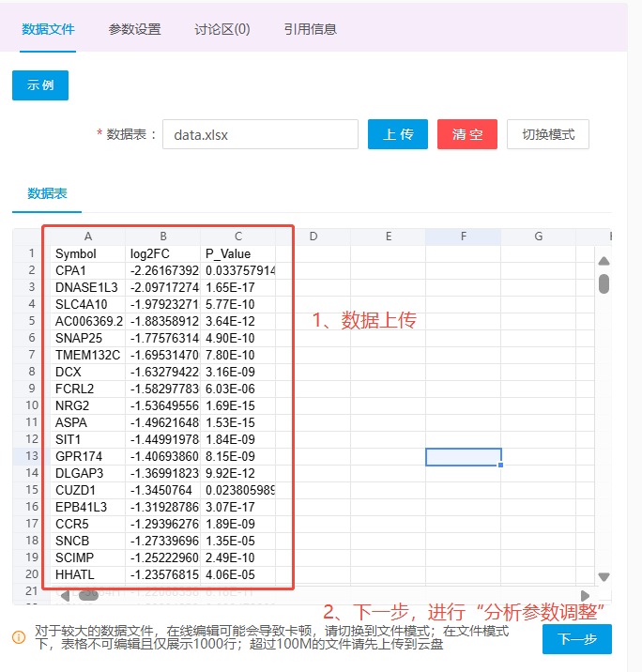Click the 上传 upload button
The width and height of the screenshot is (642, 672).
click(398, 134)
